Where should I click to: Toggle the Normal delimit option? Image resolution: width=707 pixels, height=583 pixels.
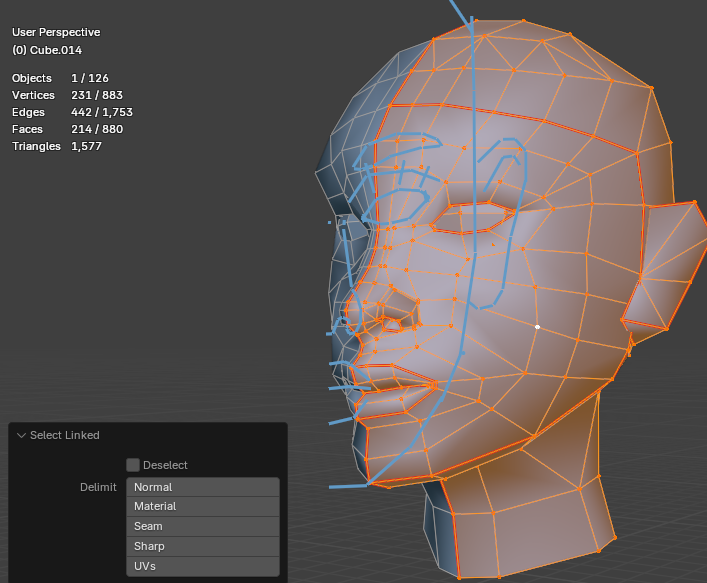tap(203, 487)
